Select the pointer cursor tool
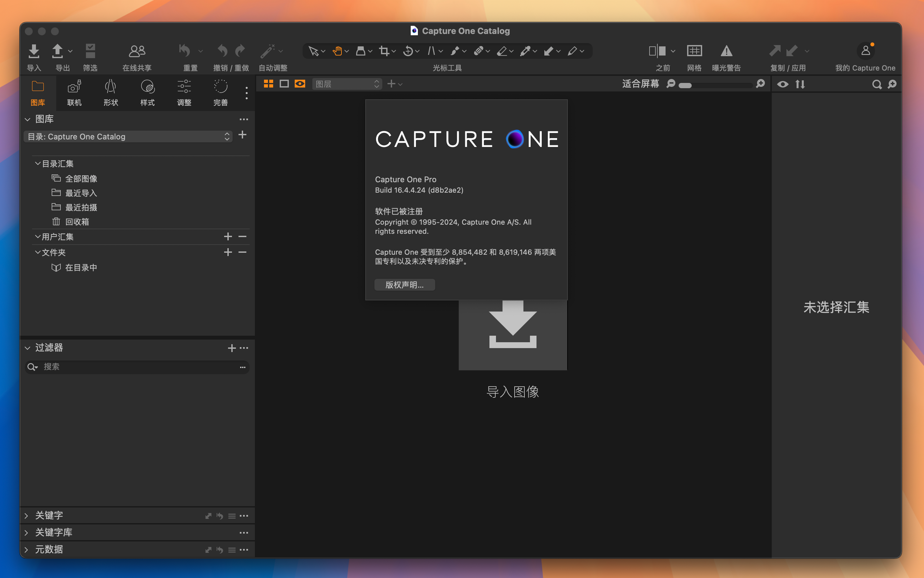Screen dimensions: 924x578 click(x=313, y=51)
